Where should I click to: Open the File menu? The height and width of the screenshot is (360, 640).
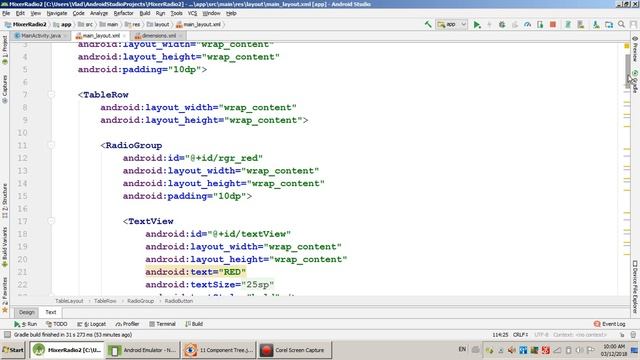[x=6, y=13]
